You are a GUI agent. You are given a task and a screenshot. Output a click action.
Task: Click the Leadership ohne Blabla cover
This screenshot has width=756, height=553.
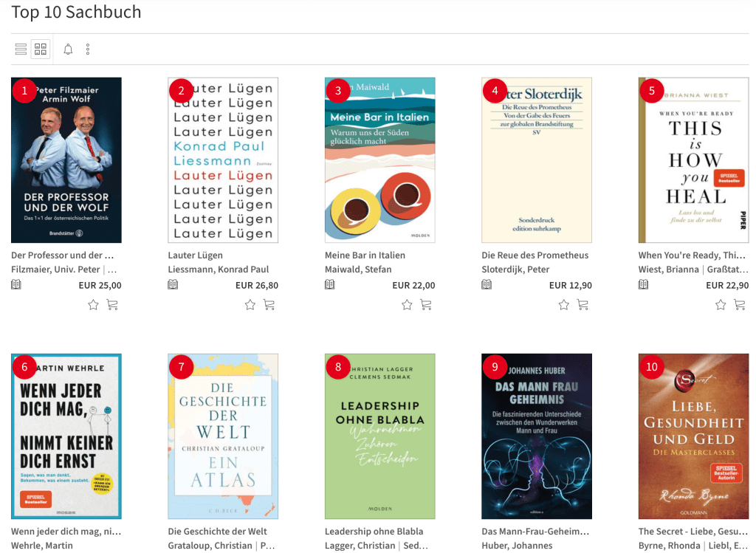tap(379, 436)
